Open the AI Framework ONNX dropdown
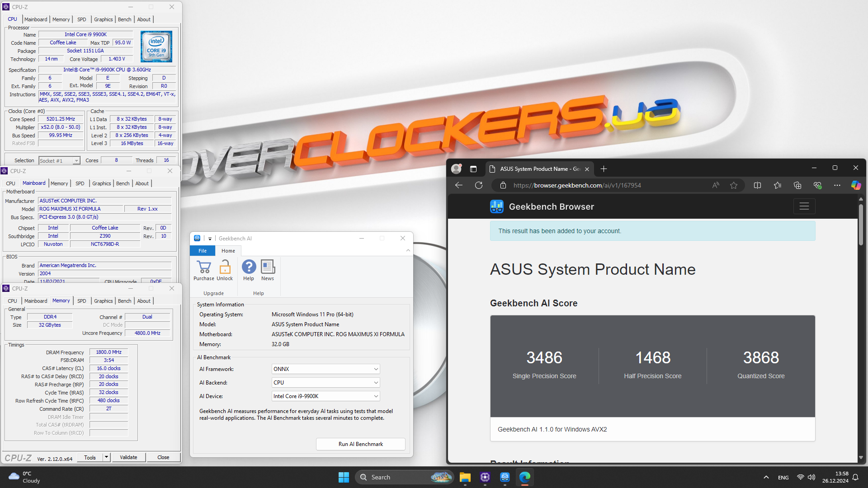Screen dimensions: 868x488 pyautogui.click(x=325, y=369)
